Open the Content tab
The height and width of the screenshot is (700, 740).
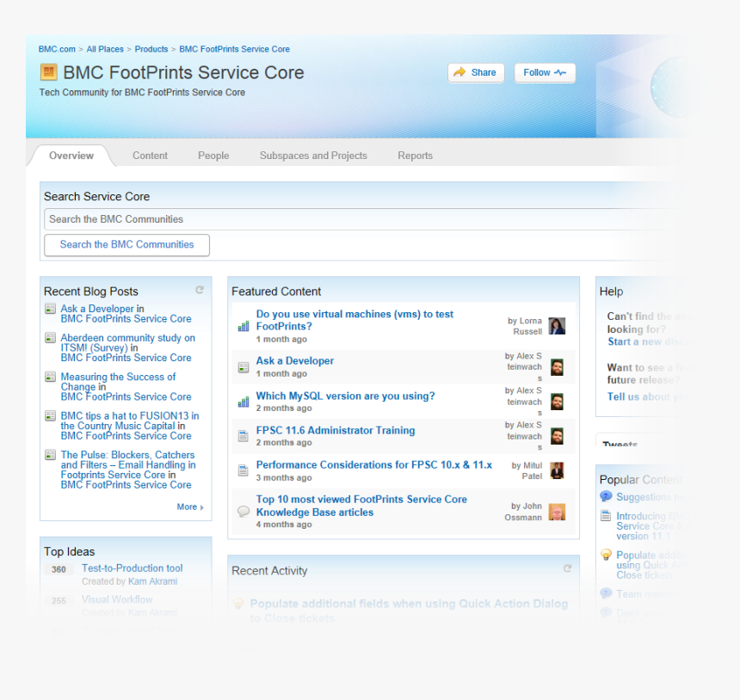coord(150,156)
